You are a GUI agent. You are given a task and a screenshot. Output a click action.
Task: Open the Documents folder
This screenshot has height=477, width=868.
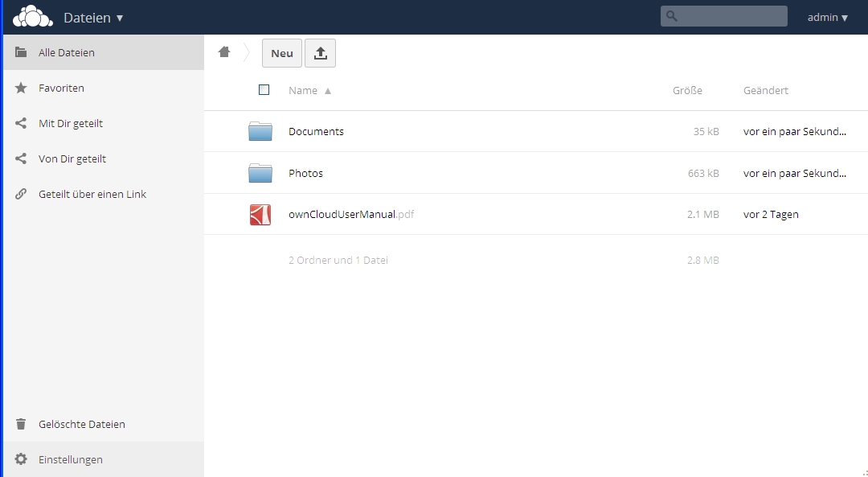[316, 131]
